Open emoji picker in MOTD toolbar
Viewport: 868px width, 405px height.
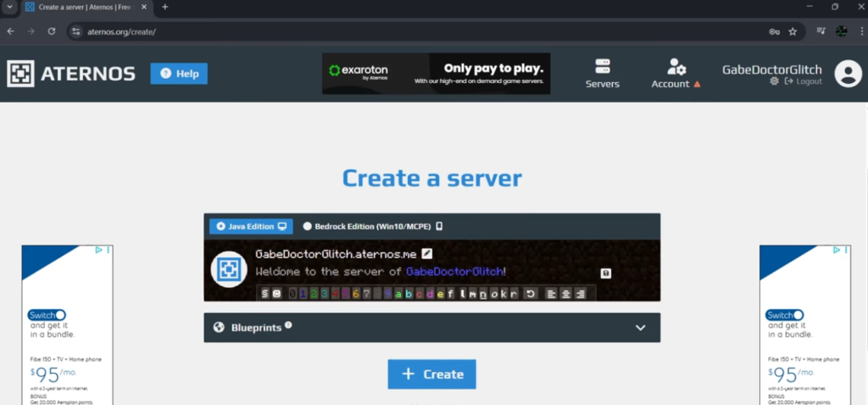point(277,294)
